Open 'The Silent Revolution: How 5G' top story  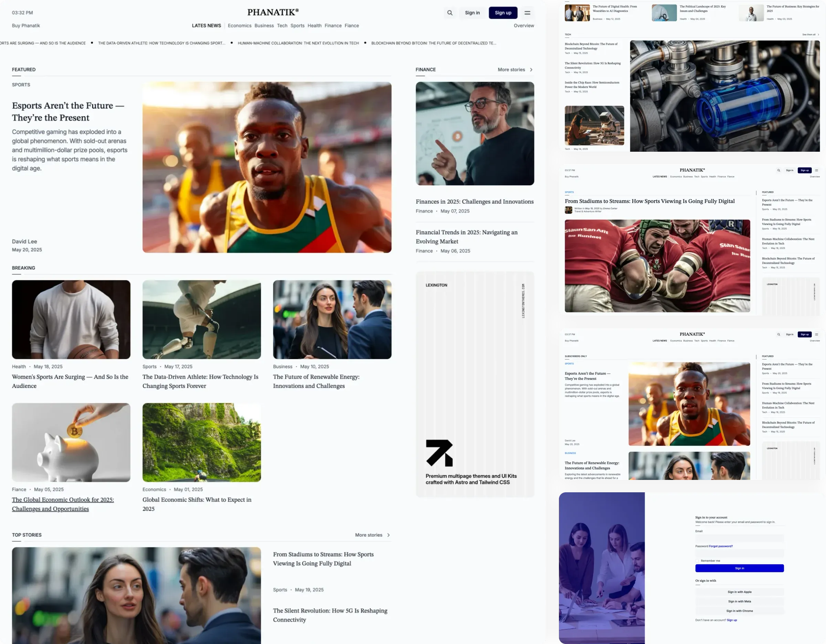click(330, 615)
